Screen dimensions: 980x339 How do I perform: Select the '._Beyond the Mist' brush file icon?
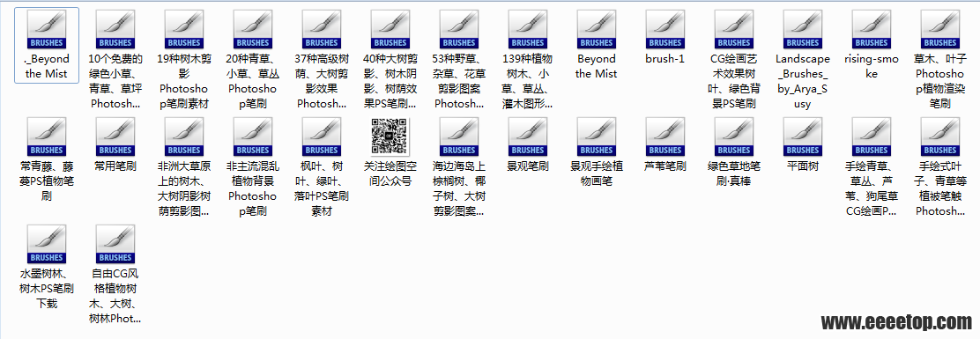click(47, 30)
